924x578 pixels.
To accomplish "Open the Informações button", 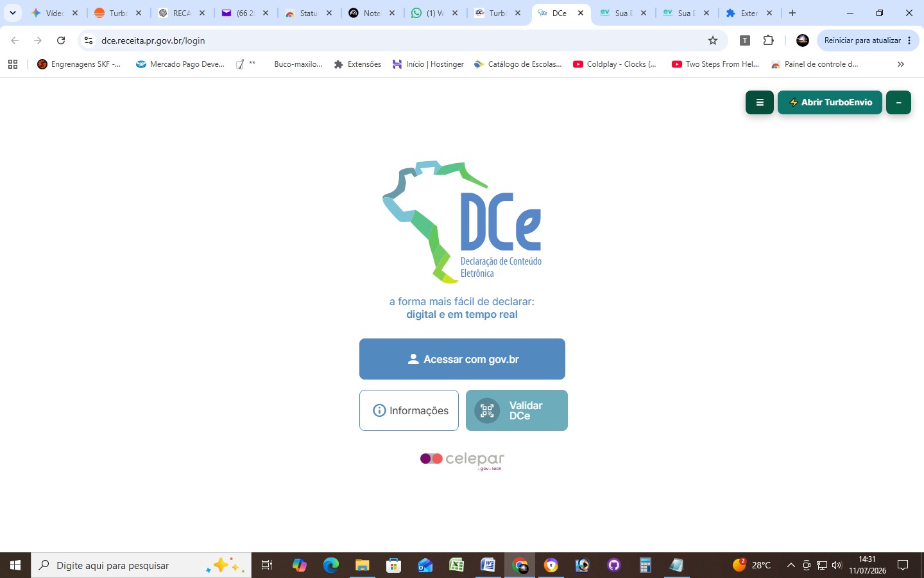I will [409, 410].
